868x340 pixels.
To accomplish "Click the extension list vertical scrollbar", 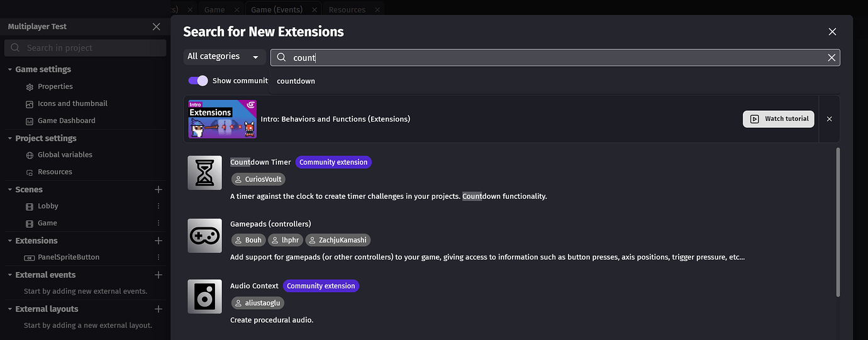I will (837, 222).
